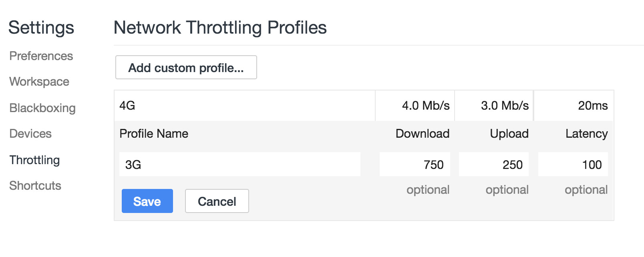The image size is (644, 257).
Task: Click the 4.0 Mb/s download value
Action: (425, 106)
